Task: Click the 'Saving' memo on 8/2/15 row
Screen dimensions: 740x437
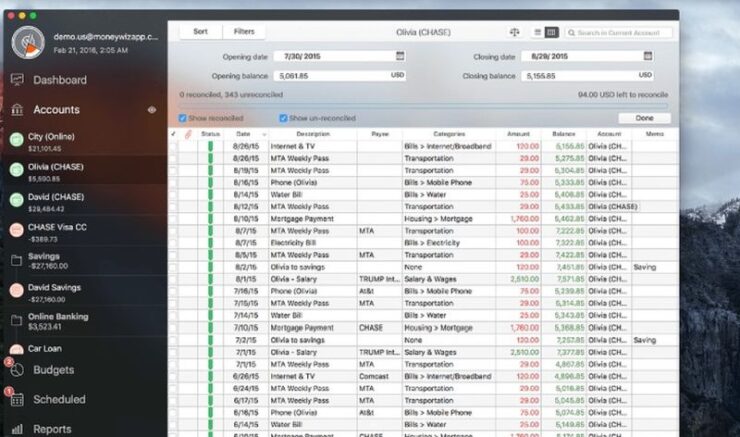Action: [655, 267]
